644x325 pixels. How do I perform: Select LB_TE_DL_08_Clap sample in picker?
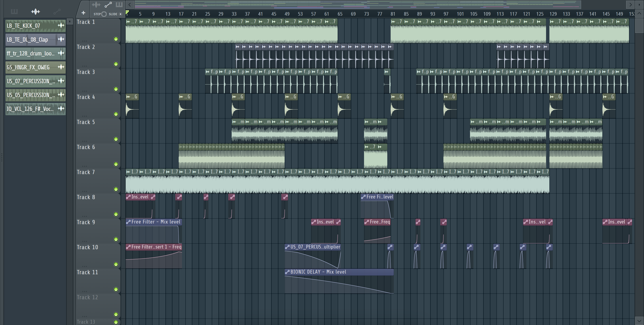click(36, 40)
